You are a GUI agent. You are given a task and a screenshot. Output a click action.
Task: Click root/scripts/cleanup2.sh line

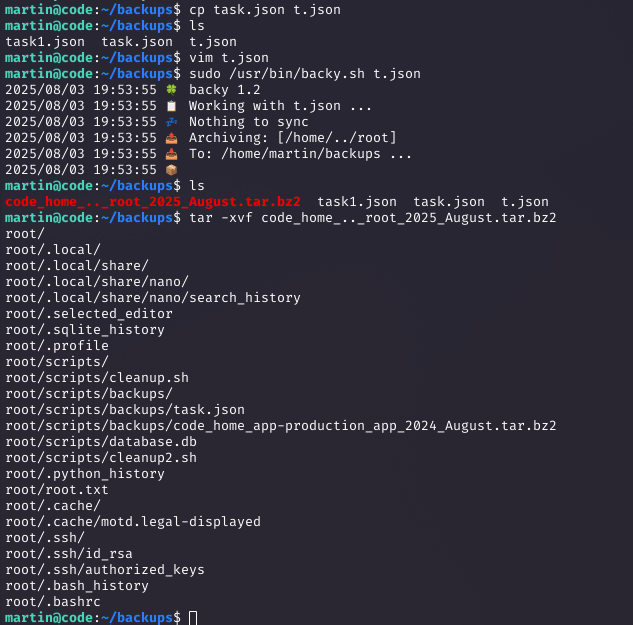101,458
